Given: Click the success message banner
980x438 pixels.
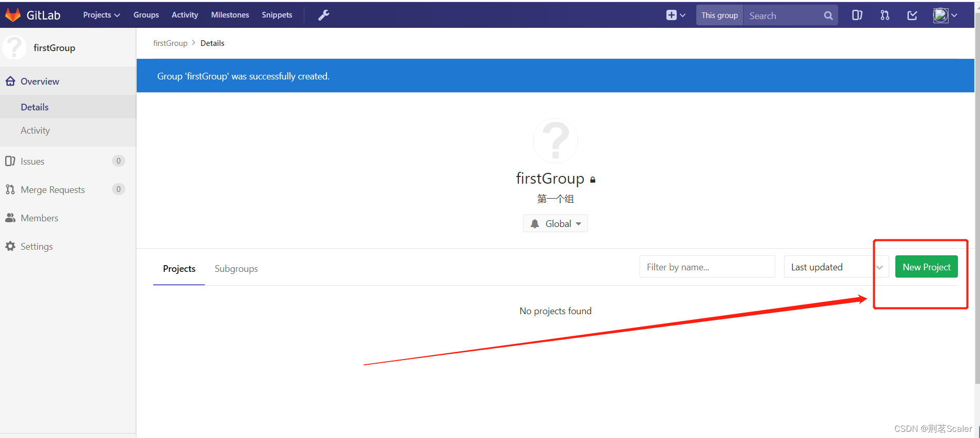Looking at the screenshot, I should tap(556, 76).
